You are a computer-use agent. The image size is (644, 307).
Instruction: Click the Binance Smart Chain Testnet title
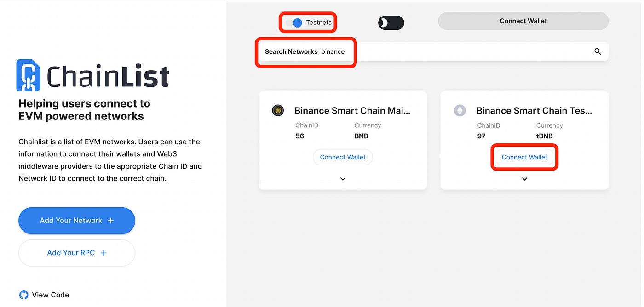click(x=534, y=110)
